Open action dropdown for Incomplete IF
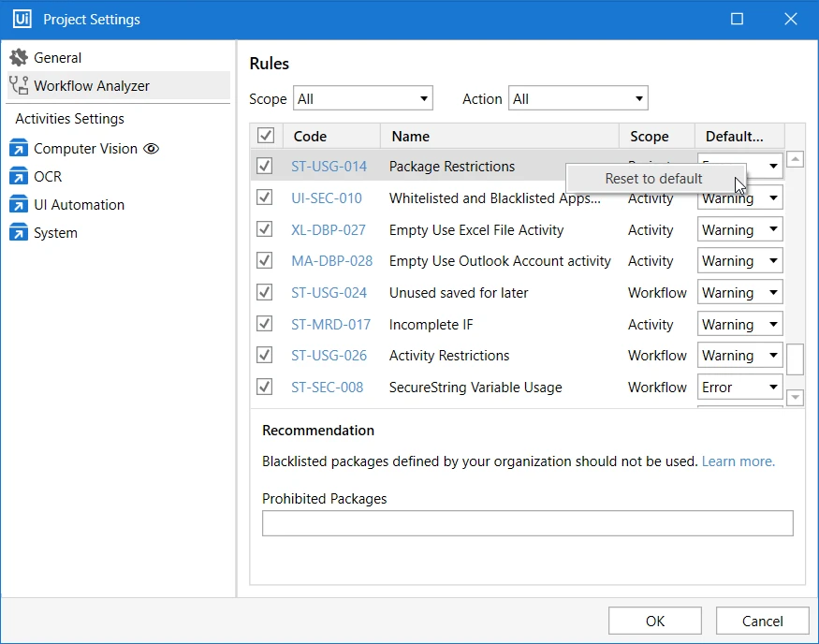Screen dimensions: 819x644 (x=740, y=325)
